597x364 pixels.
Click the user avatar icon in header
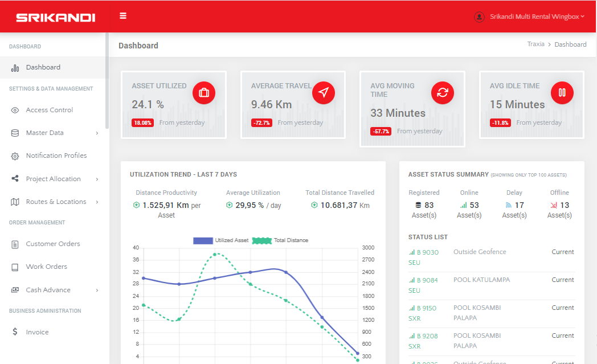tap(479, 17)
